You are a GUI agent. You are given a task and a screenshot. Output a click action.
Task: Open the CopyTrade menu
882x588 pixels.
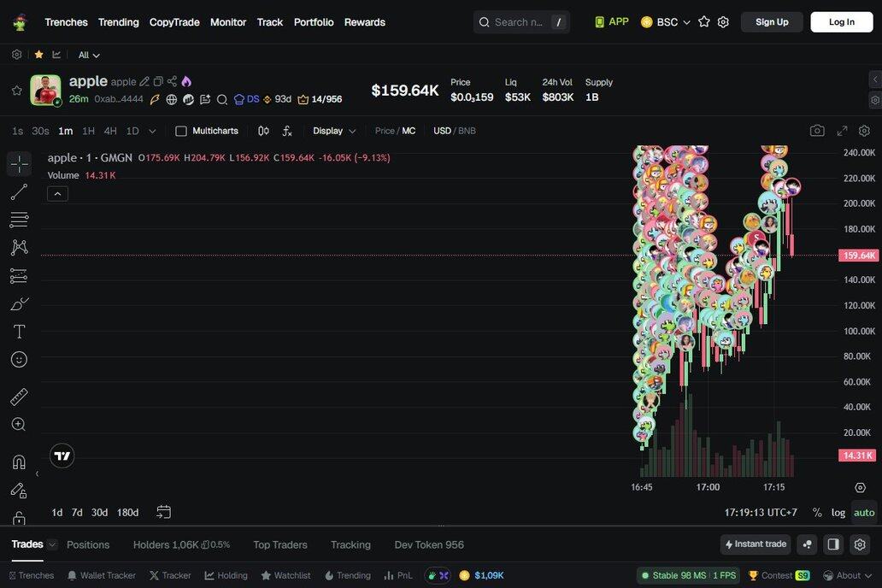coord(174,22)
